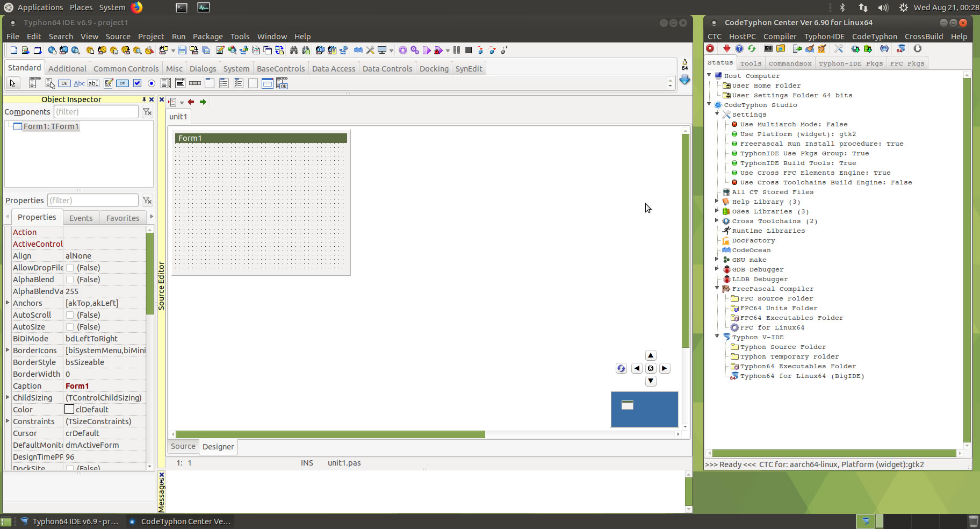Select the TScrollBar component icon in palette
The height and width of the screenshot is (529, 980).
pyautogui.click(x=195, y=83)
